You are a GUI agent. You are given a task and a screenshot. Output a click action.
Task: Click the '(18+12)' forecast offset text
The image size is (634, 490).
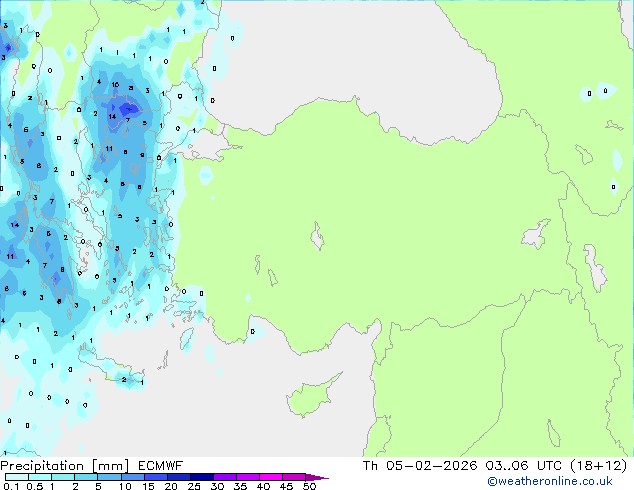point(599,465)
